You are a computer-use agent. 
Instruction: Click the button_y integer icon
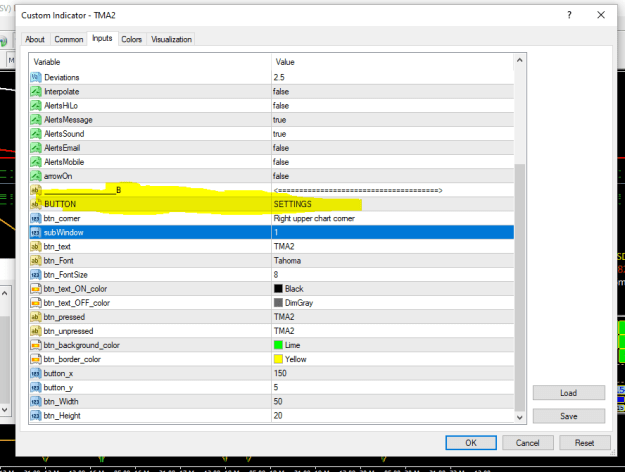click(x=36, y=387)
